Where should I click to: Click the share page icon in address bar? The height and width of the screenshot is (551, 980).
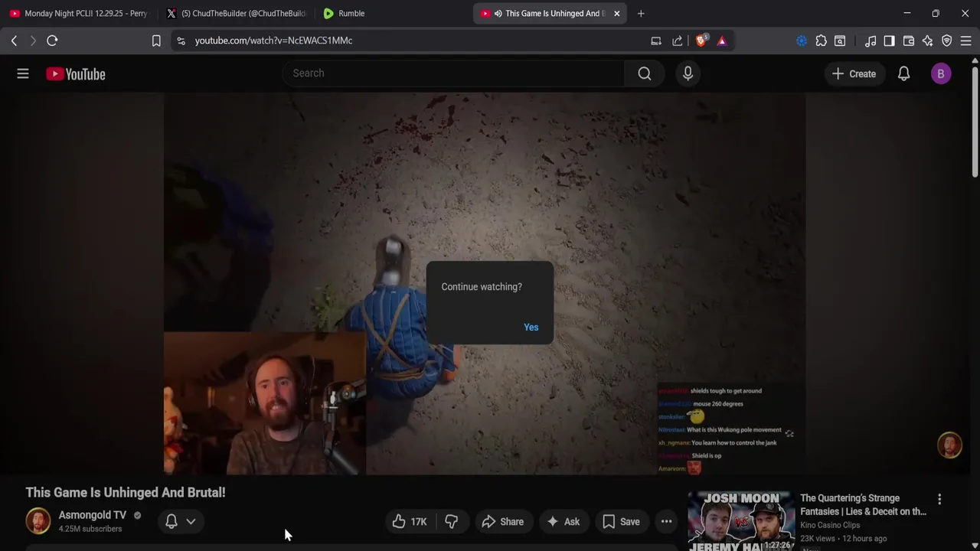(678, 41)
